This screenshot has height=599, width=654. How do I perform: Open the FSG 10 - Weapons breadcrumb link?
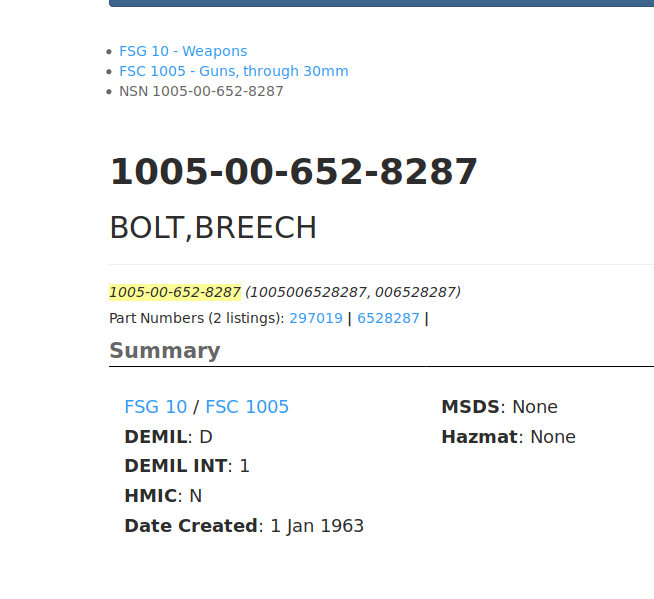[183, 51]
